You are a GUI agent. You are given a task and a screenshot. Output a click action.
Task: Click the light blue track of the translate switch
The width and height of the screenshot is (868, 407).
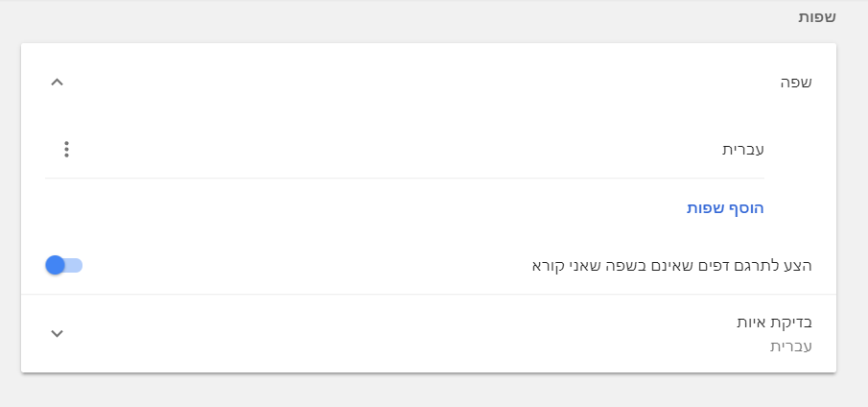tap(76, 265)
